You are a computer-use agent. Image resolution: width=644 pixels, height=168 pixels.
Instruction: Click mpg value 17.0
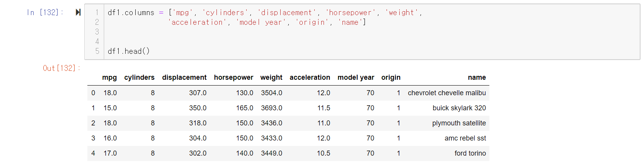tap(110, 153)
